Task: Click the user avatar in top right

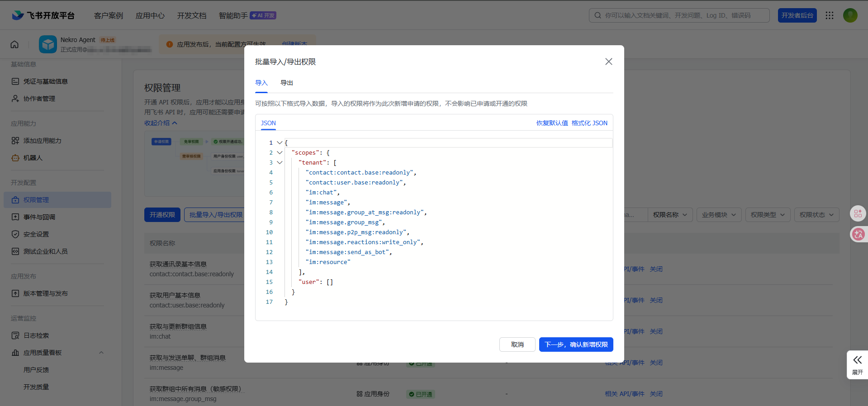Action: point(850,15)
